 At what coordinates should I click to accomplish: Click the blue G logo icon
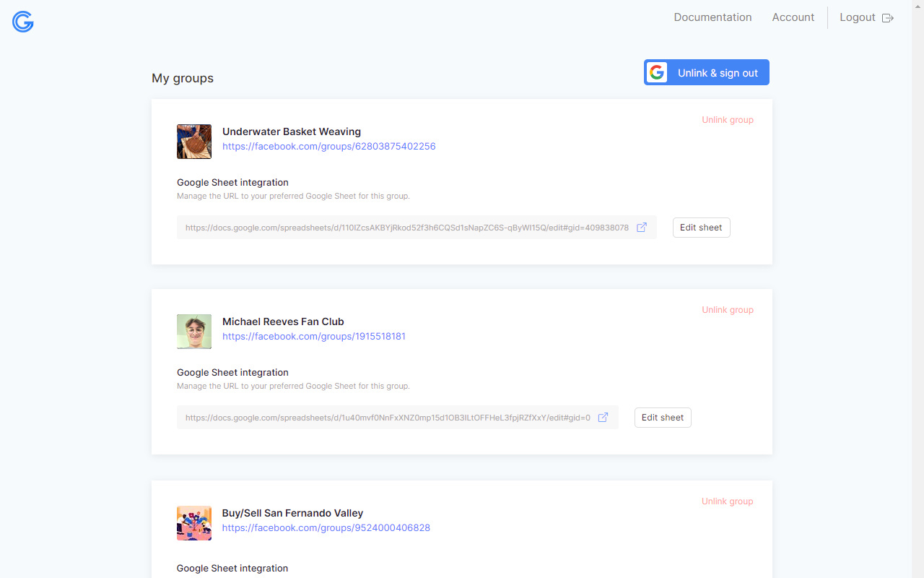pos(23,22)
